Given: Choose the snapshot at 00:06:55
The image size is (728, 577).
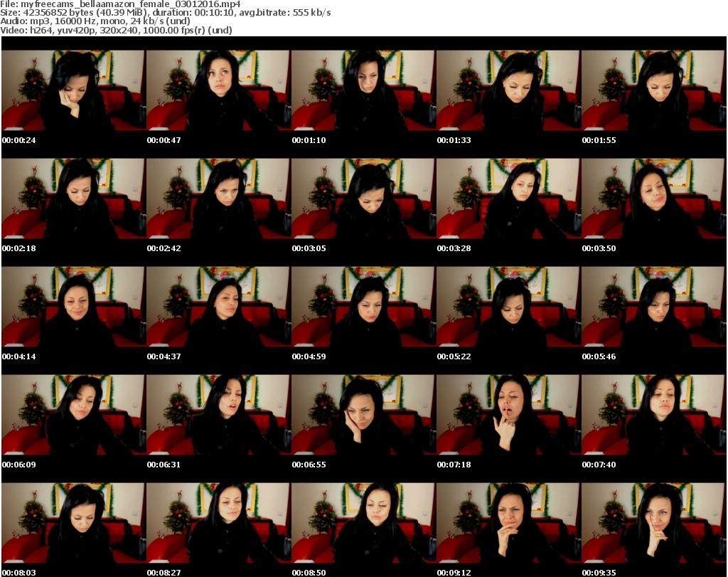Looking at the screenshot, I should (363, 415).
